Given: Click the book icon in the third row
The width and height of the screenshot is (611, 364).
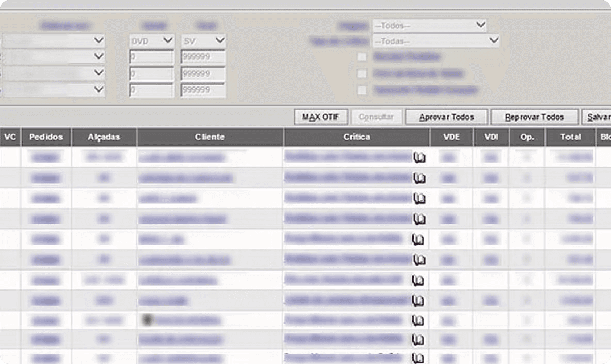Looking at the screenshot, I should tap(419, 198).
